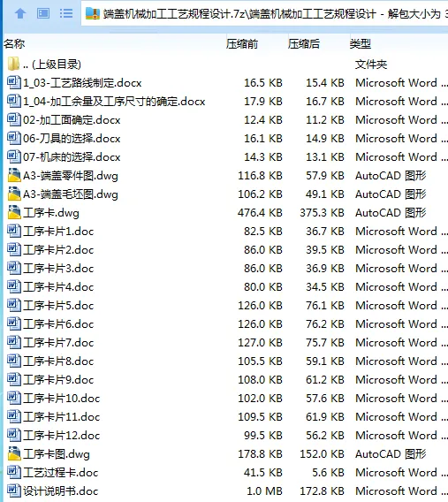The width and height of the screenshot is (448, 502).
Task: Go up one folder level arrow
Action: 20,13
